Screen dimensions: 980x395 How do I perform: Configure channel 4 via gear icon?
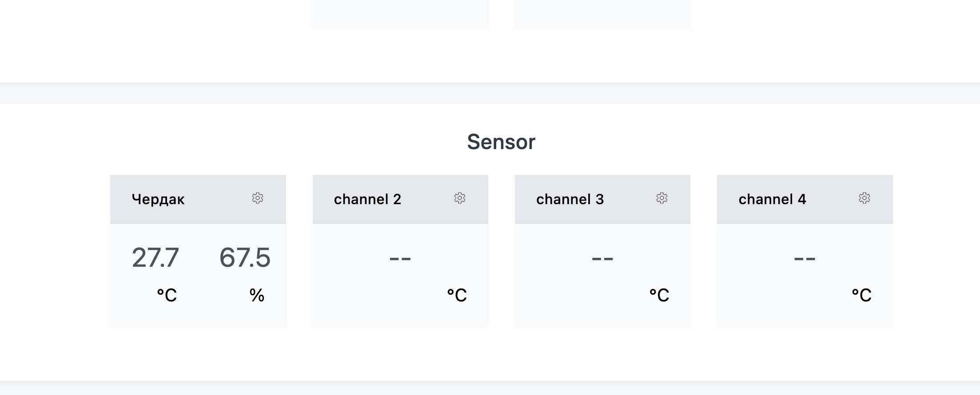864,198
